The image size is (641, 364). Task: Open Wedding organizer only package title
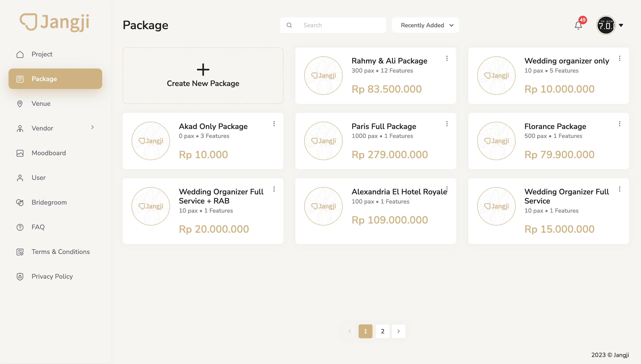click(x=567, y=61)
